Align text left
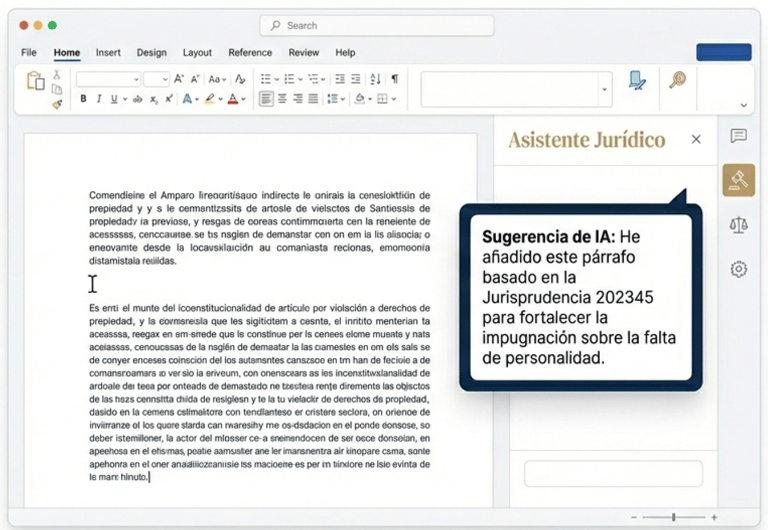The height and width of the screenshot is (530, 768). 266,99
